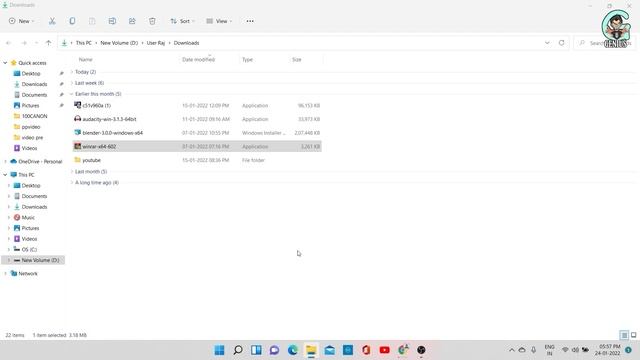
Task: Open Mail app on taskbar
Action: 329,350
